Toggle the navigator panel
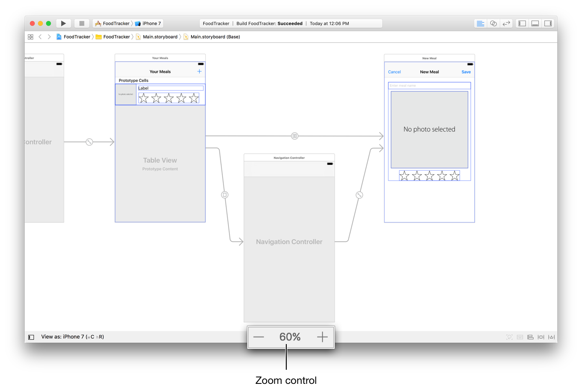The image size is (582, 392). (x=522, y=24)
